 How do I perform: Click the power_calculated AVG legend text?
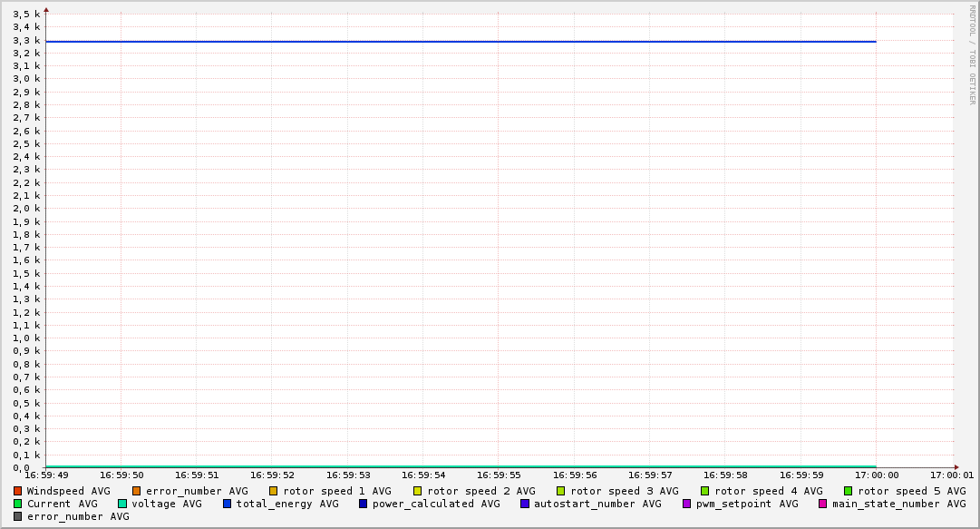pos(436,504)
